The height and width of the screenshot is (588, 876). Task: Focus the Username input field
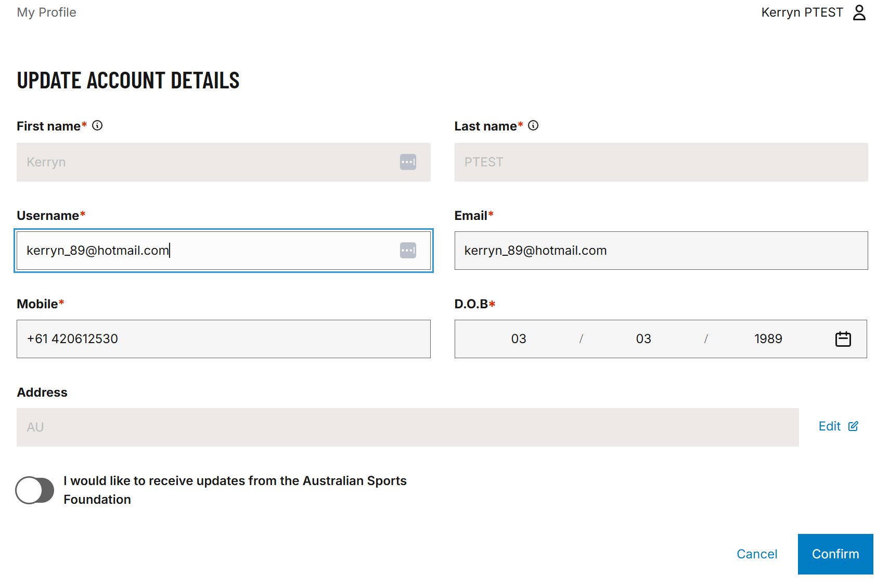pos(224,251)
